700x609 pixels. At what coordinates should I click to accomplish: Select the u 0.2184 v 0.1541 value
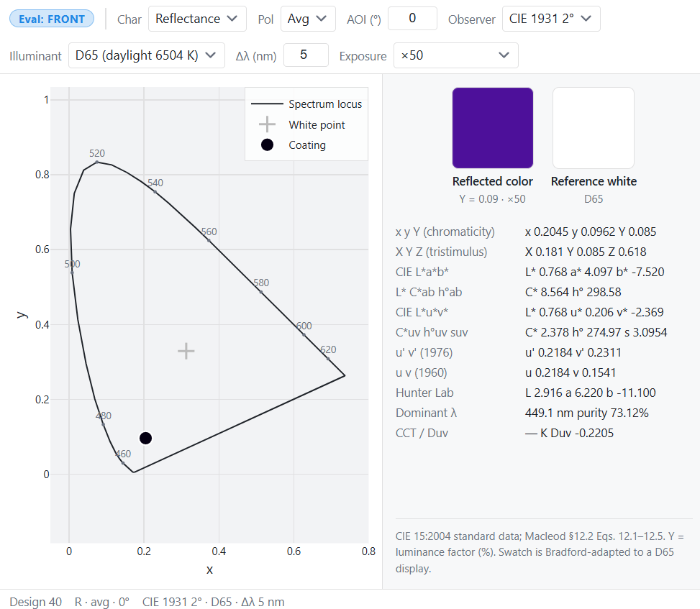pyautogui.click(x=571, y=372)
